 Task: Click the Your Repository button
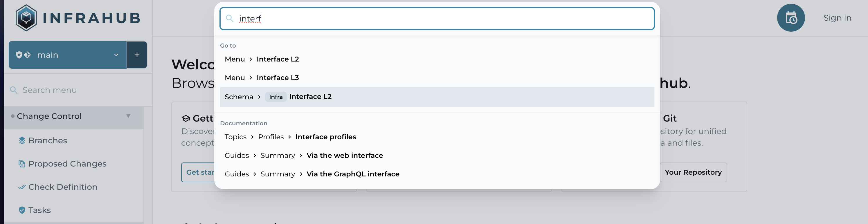click(x=693, y=172)
